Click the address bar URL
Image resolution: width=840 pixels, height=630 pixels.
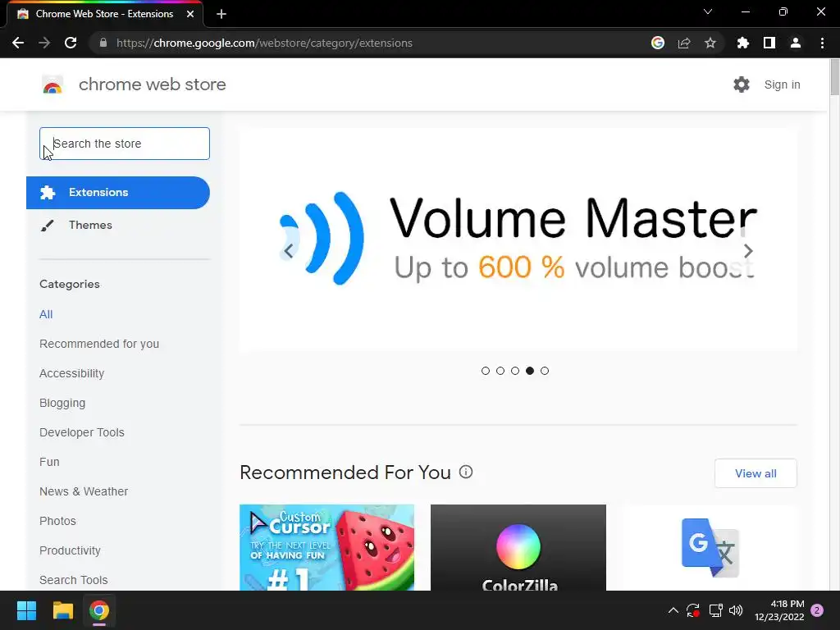264,43
